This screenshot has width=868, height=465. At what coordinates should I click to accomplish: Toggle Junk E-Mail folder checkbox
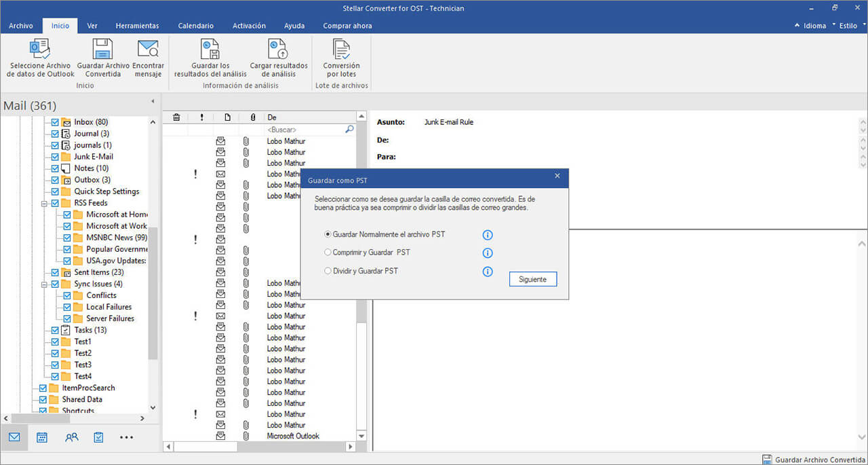point(56,157)
